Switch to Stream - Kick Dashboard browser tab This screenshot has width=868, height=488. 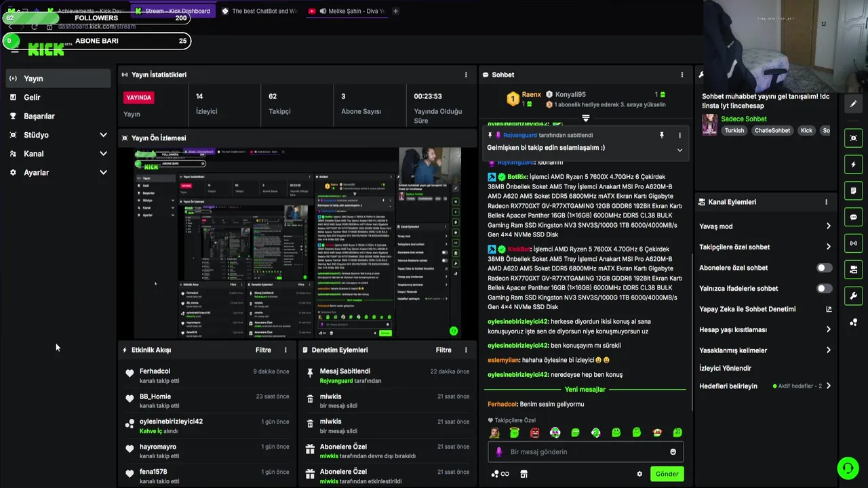coord(173,11)
